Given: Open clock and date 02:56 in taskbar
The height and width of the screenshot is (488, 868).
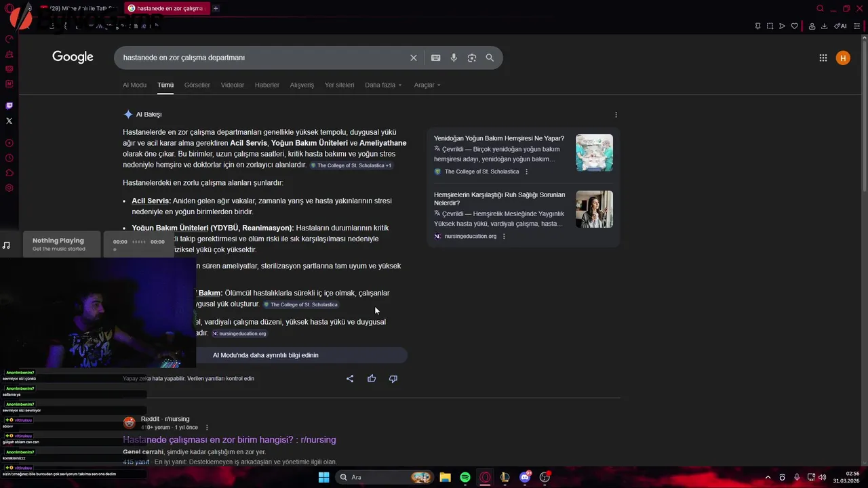Looking at the screenshot, I should point(846,477).
